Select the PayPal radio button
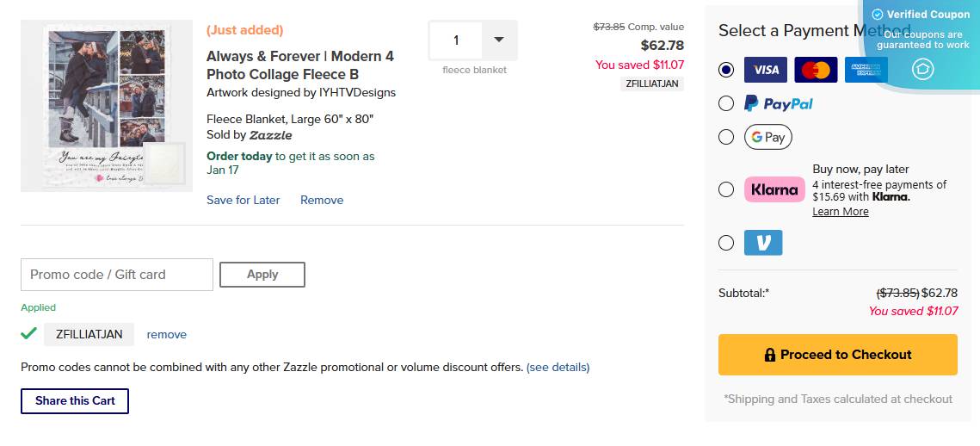 point(726,103)
